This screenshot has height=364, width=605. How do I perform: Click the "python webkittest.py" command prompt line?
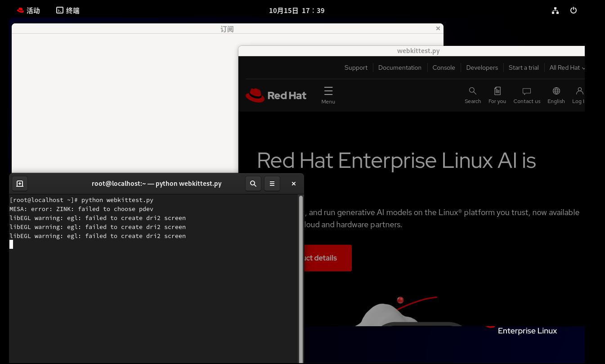tap(81, 200)
